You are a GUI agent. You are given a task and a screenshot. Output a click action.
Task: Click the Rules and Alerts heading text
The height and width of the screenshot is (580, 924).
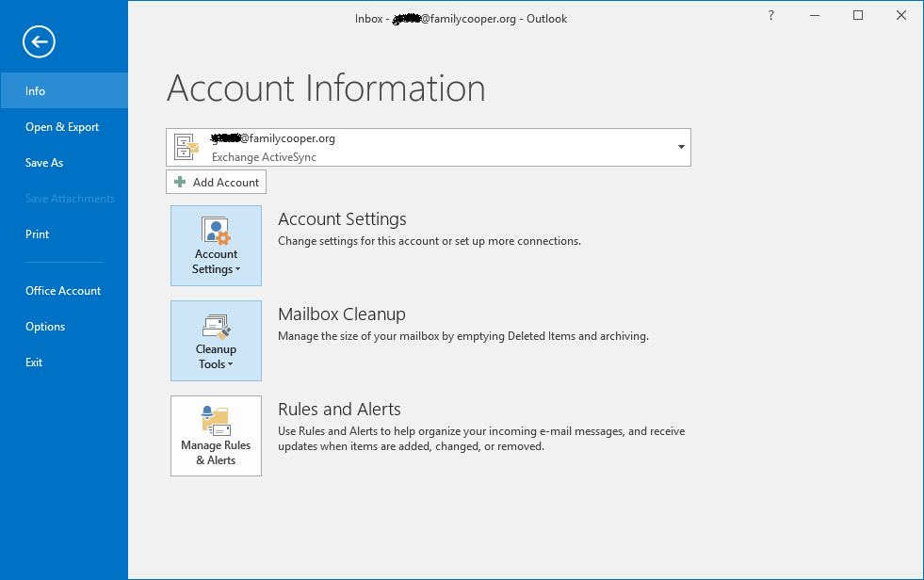coord(339,410)
